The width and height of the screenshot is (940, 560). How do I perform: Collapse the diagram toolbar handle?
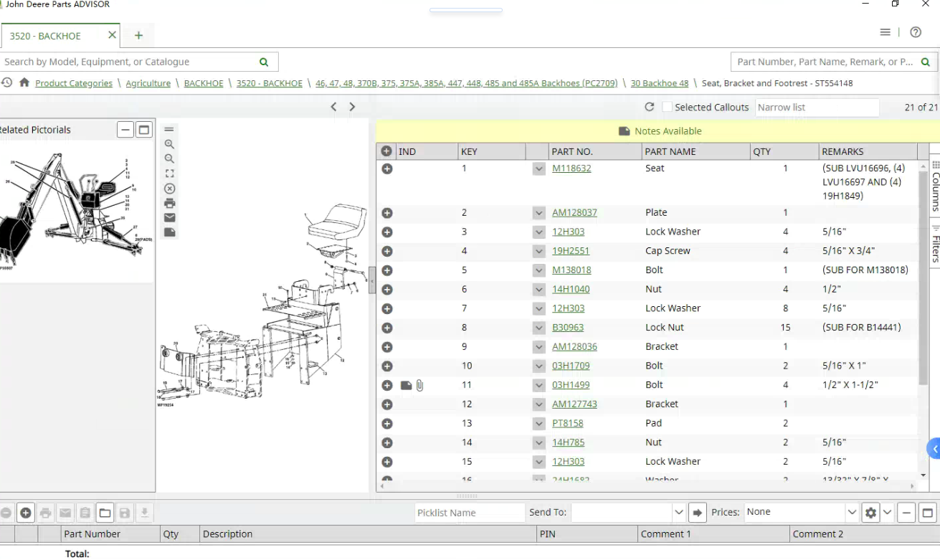(x=169, y=129)
